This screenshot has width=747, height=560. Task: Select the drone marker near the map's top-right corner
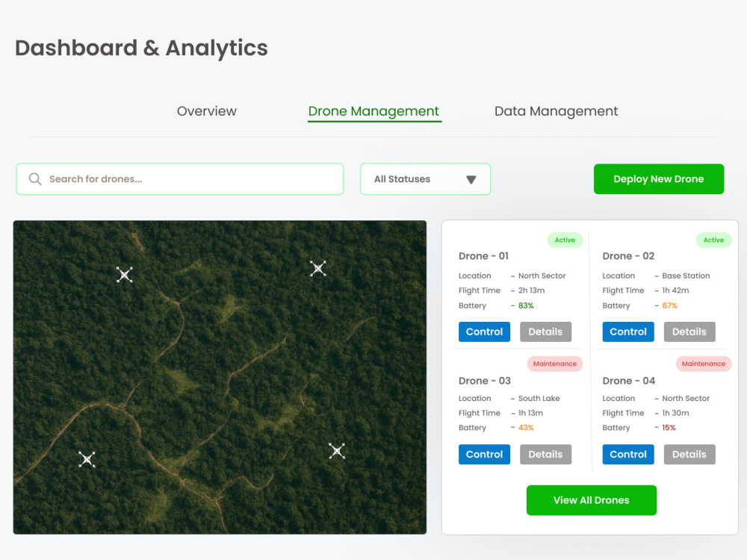317,269
